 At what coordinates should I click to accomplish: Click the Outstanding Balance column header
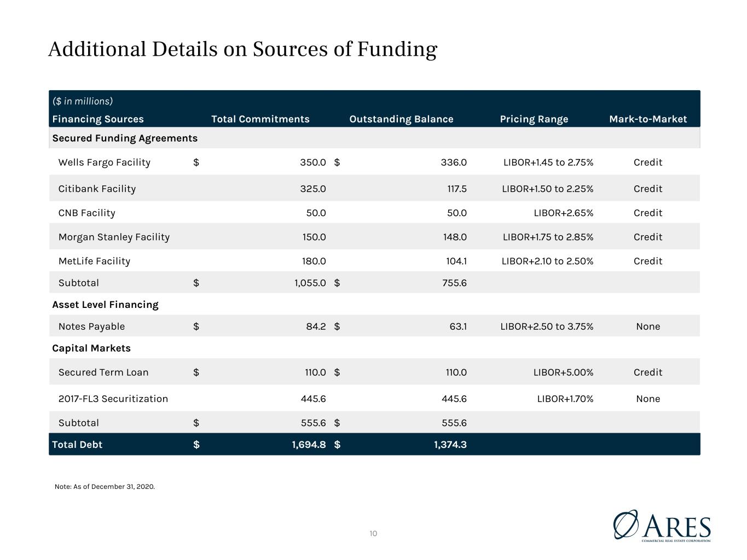[x=401, y=119]
